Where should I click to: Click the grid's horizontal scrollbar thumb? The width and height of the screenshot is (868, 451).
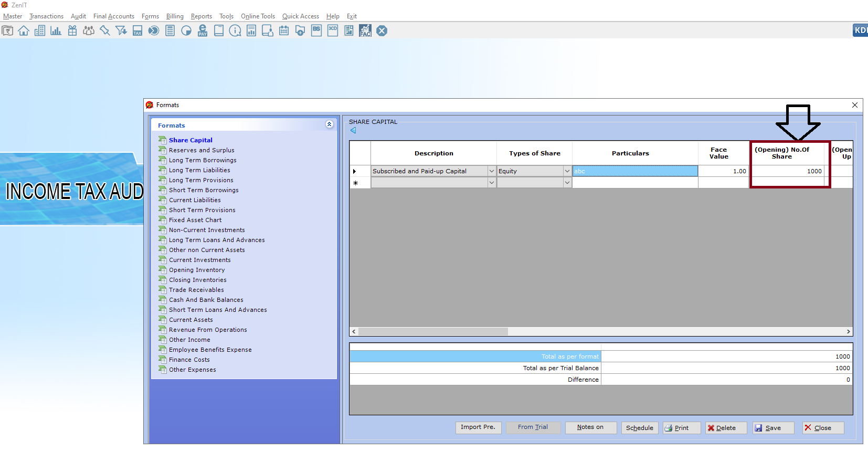pyautogui.click(x=433, y=331)
